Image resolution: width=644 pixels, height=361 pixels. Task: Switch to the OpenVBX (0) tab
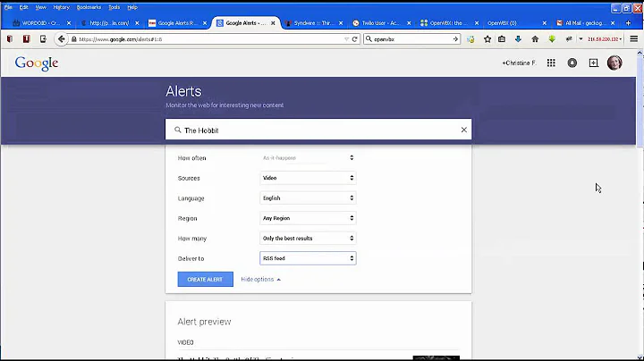click(515, 23)
